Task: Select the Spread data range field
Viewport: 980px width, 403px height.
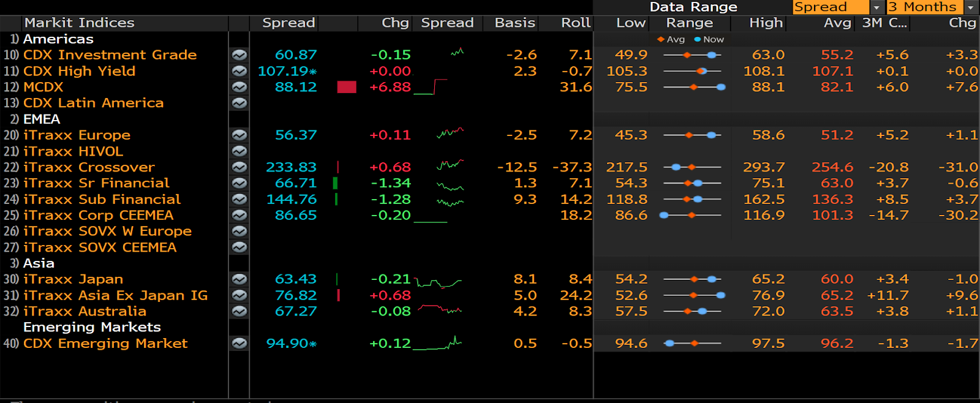Action: (x=831, y=7)
